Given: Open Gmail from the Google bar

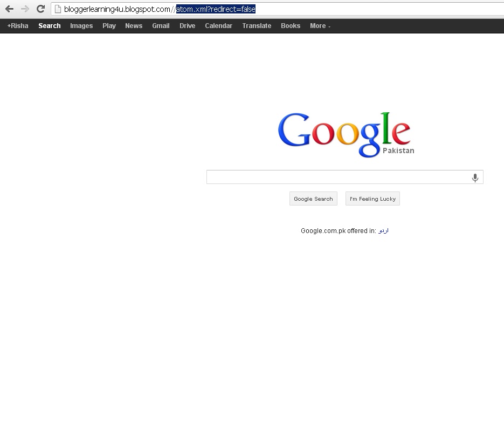Looking at the screenshot, I should 161,26.
